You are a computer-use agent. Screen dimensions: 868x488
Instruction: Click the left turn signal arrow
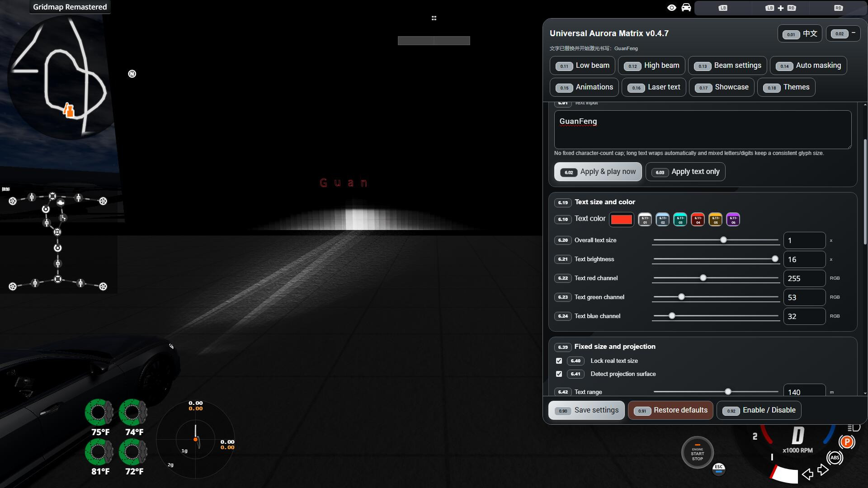pos(807,474)
